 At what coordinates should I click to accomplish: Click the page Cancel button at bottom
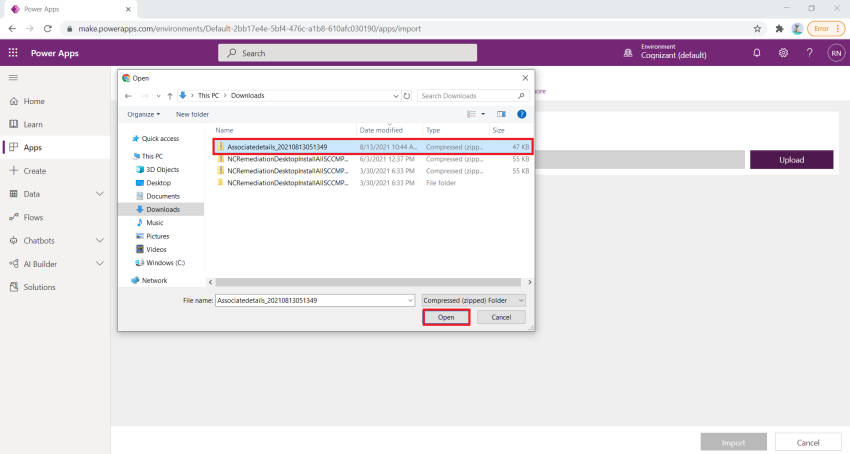[x=808, y=443]
